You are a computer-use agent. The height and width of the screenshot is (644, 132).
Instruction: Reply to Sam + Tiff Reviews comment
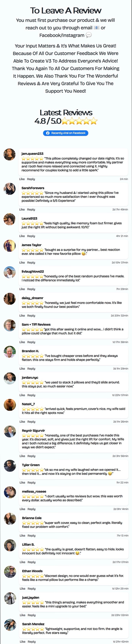click(x=31, y=342)
